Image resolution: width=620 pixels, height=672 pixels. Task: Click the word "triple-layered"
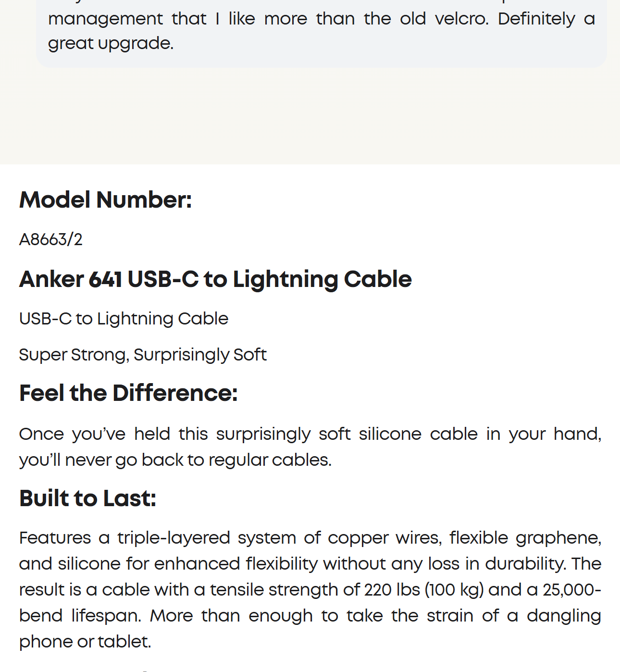point(174,537)
